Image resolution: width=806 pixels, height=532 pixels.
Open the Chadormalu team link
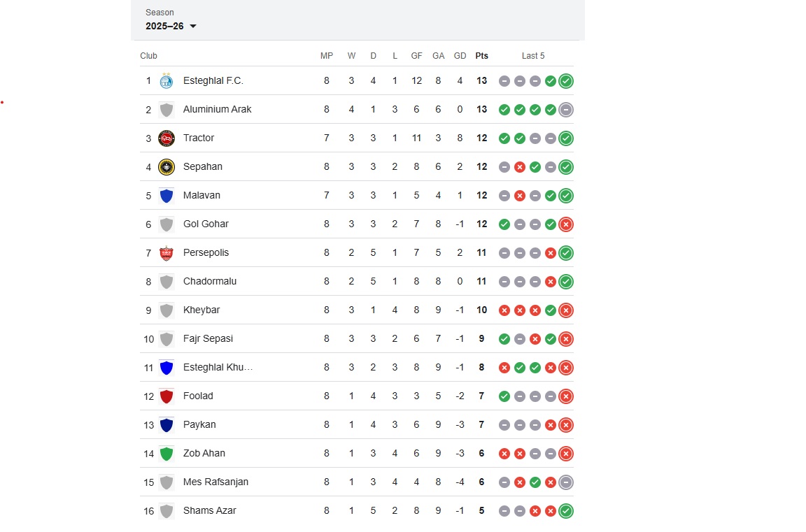click(x=210, y=282)
